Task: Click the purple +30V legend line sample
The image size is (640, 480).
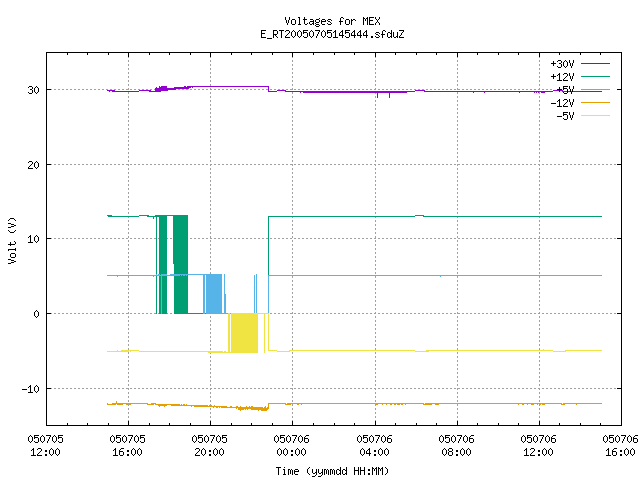Action: [x=595, y=64]
